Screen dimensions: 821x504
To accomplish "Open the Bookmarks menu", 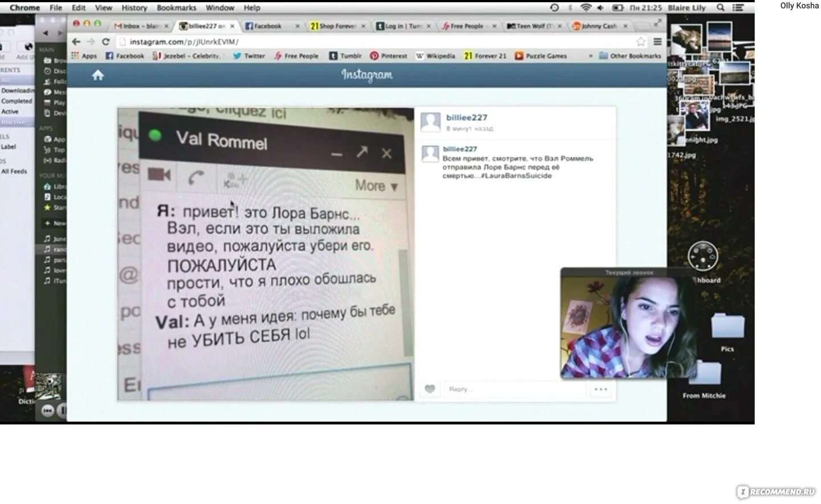I will (x=176, y=7).
